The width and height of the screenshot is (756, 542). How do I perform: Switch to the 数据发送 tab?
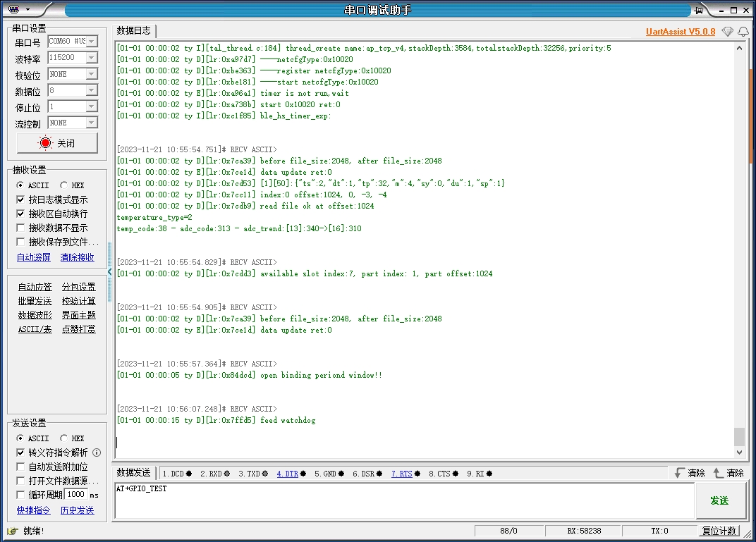coord(133,473)
